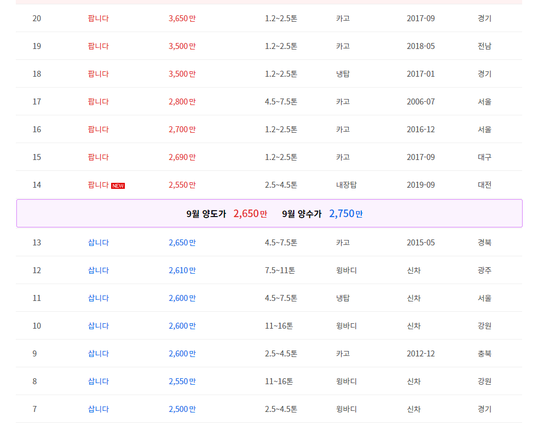Open the 삽니다 link in row 8

98,381
